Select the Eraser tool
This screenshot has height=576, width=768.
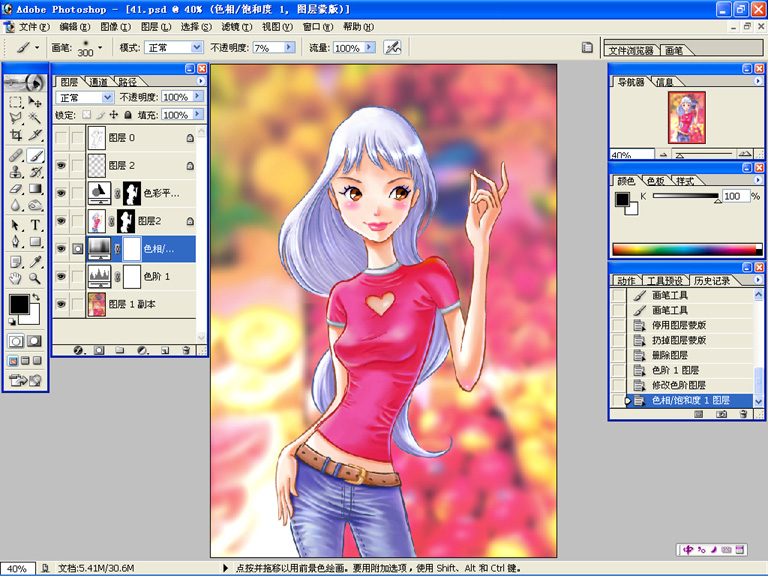16,189
